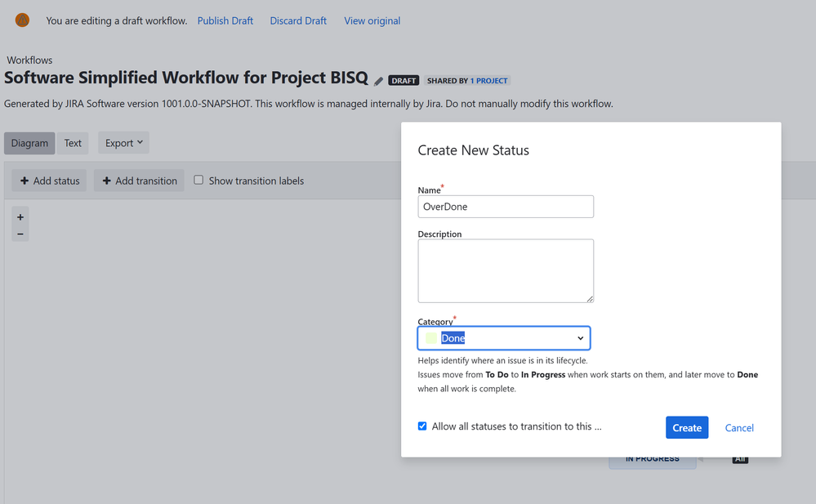Click the DRAFT badge
816x504 pixels.
click(x=404, y=81)
